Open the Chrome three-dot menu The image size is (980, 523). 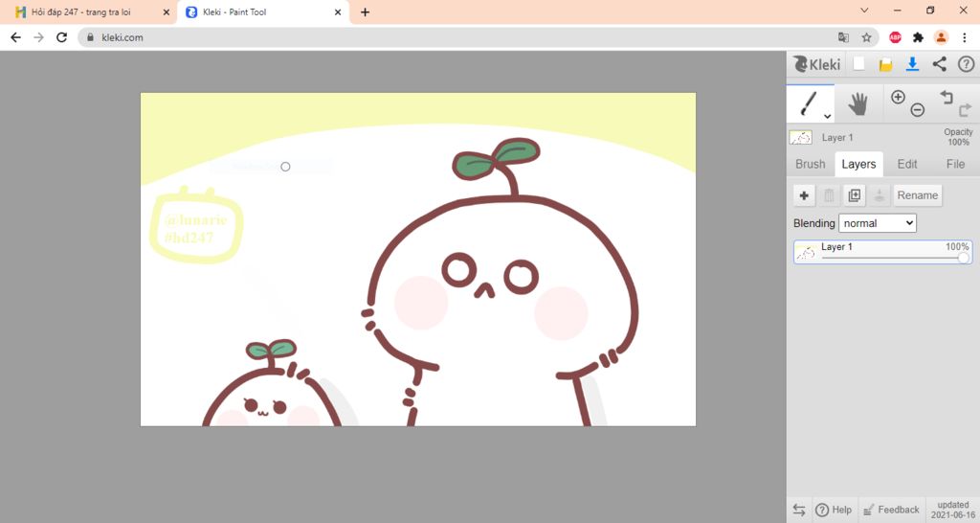[965, 37]
